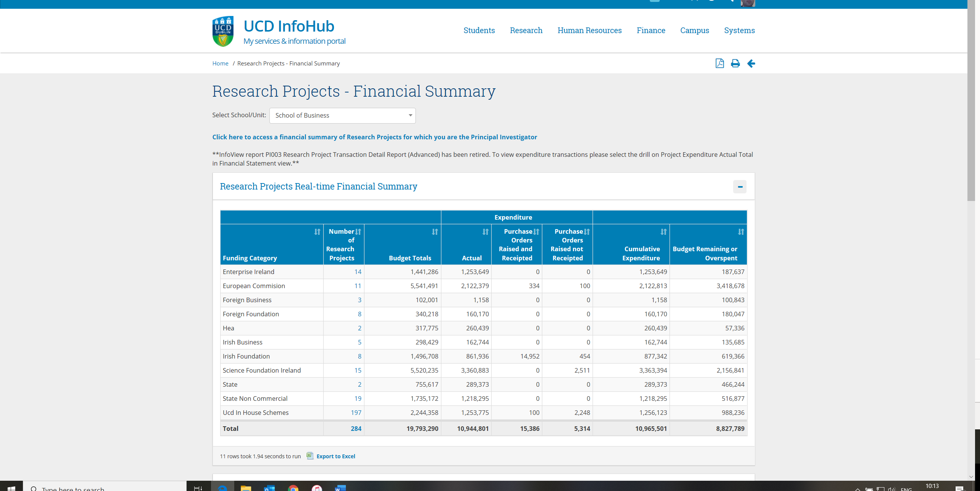
Task: Click the UCD Dublin crest logo
Action: [223, 31]
